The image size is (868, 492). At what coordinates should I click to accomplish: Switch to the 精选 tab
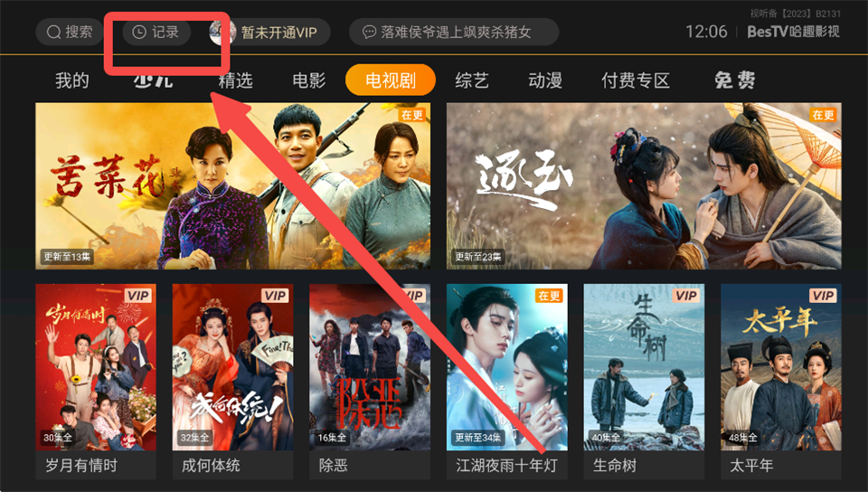(235, 80)
